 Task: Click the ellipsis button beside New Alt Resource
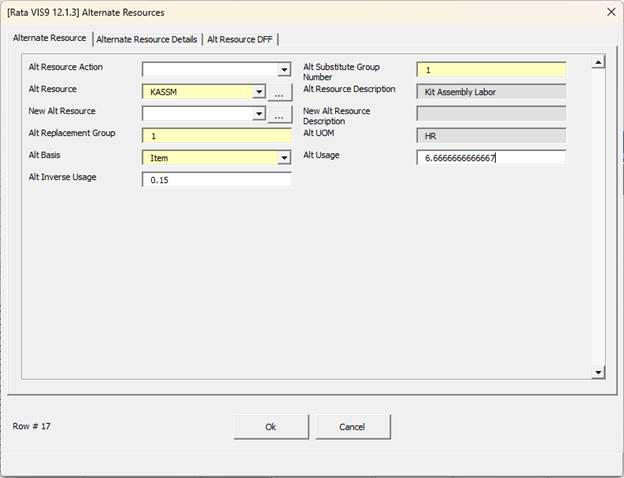click(x=280, y=114)
